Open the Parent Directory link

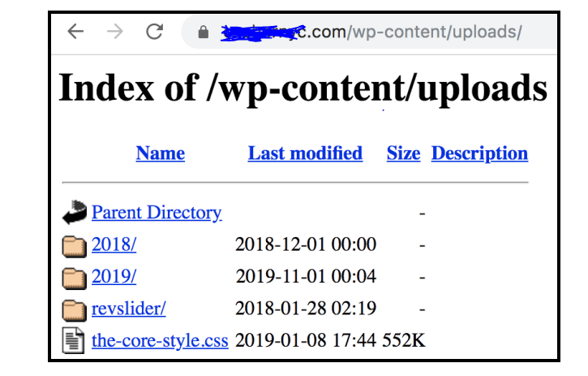[157, 213]
